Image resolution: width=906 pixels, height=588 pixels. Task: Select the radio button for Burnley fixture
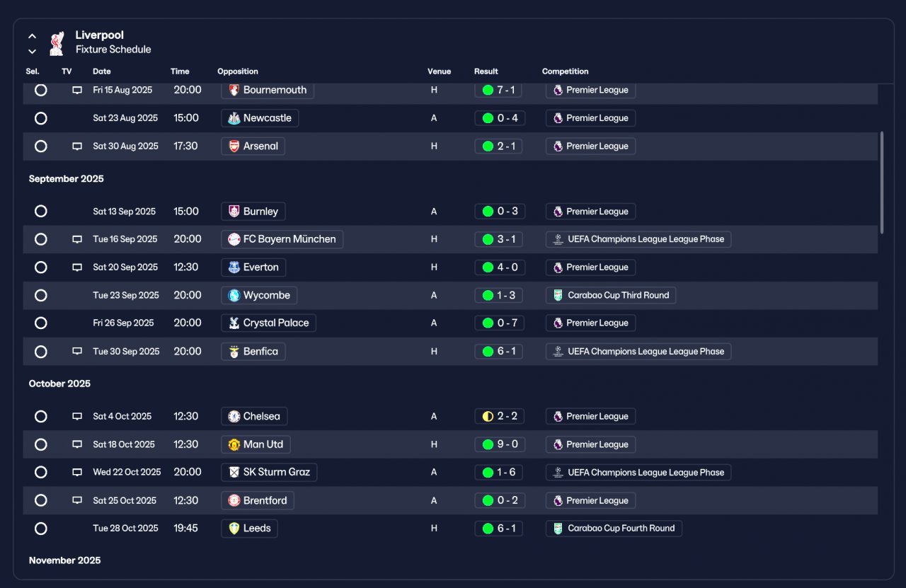pyautogui.click(x=41, y=212)
